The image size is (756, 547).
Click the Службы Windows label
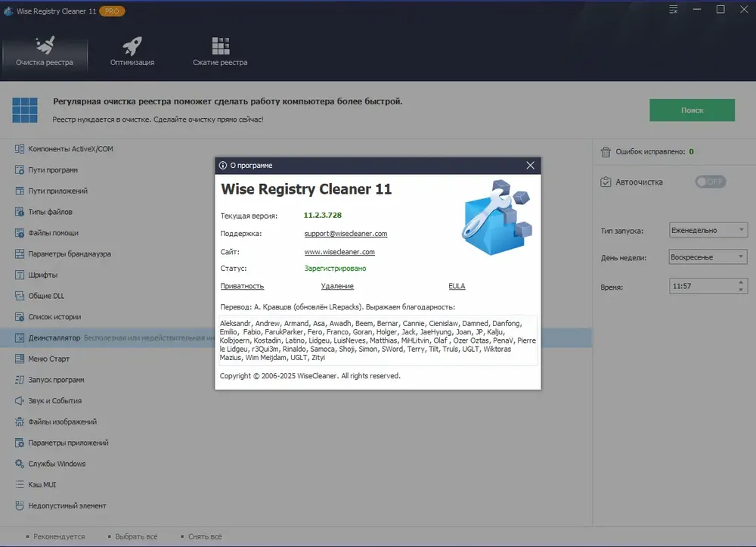tap(57, 464)
